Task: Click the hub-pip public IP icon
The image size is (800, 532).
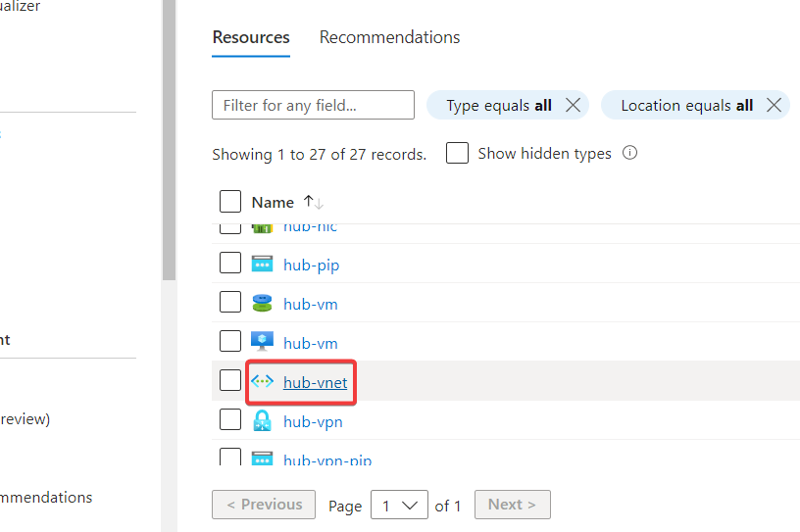Action: (x=262, y=265)
